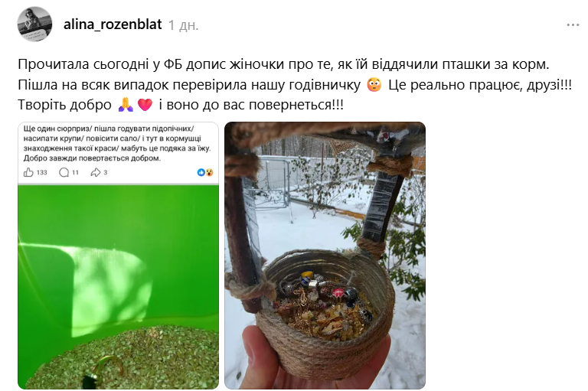The width and height of the screenshot is (588, 391).
Task: Click the post text beginning with Прочитала сьогодні
Action: pyautogui.click(x=295, y=84)
